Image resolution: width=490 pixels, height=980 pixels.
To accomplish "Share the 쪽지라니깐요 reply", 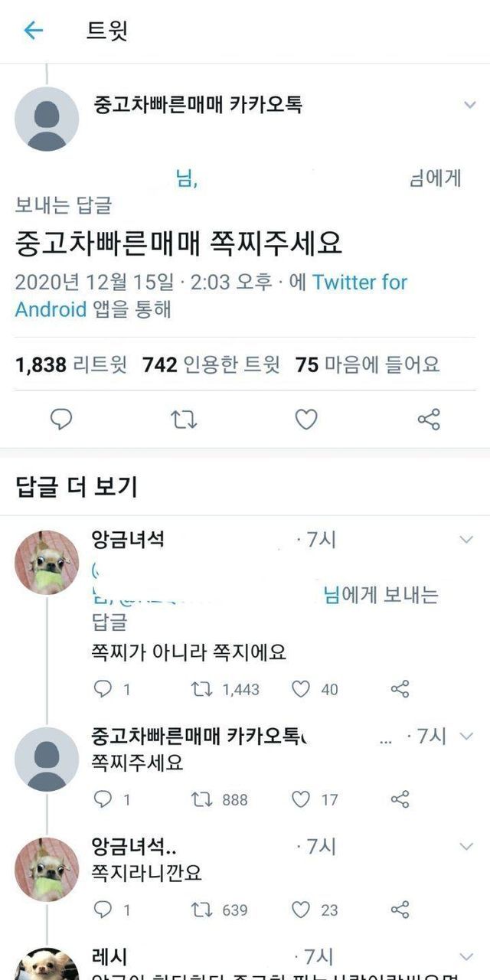I will pyautogui.click(x=400, y=910).
